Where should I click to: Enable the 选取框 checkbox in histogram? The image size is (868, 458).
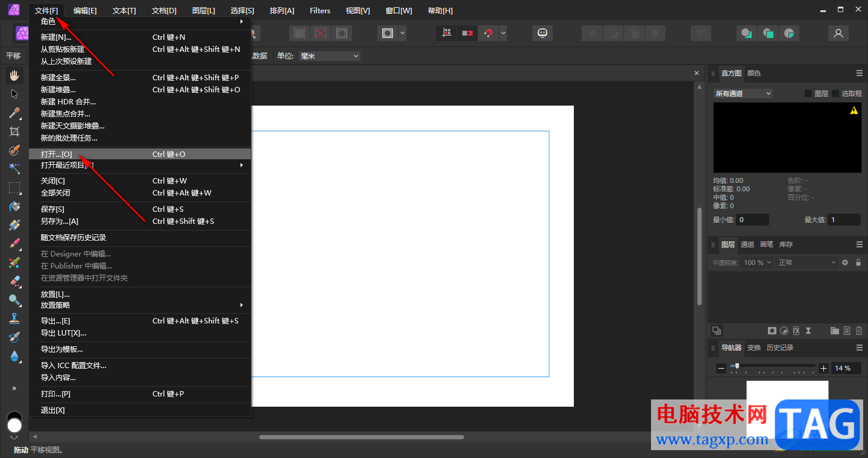(x=836, y=94)
